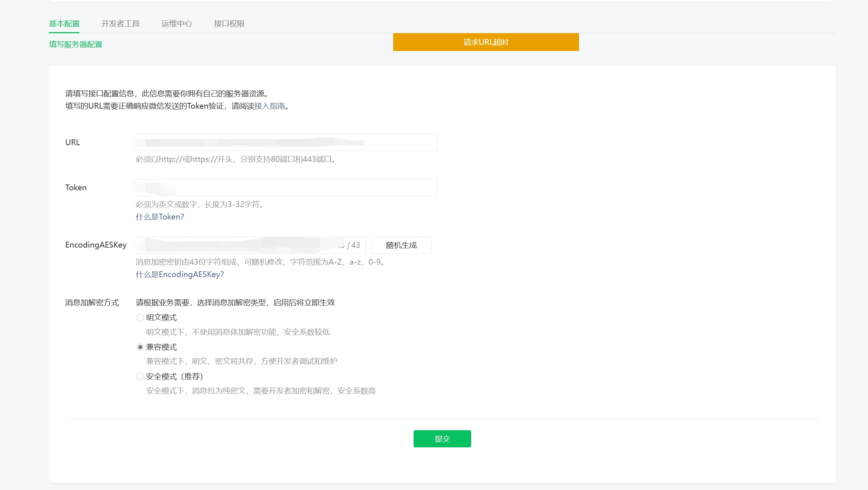Screen dimensions: 868x490
Task: Click the /43 character counter
Action: (x=353, y=245)
